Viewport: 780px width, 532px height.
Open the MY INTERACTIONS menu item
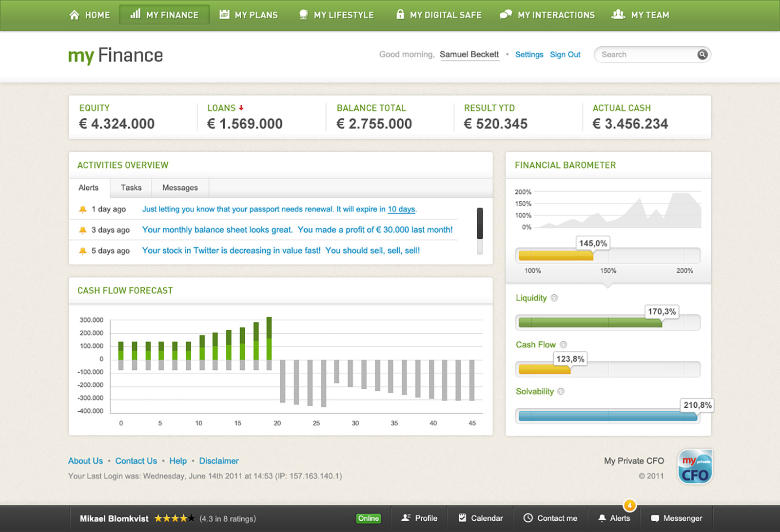point(547,15)
